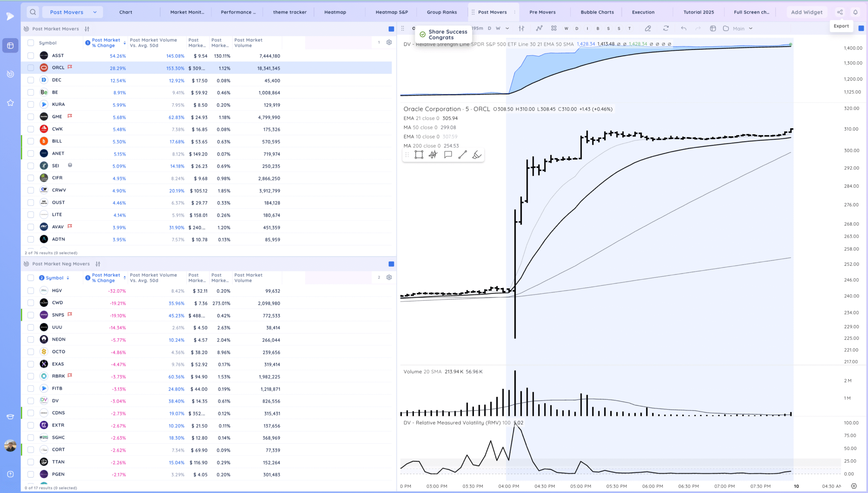Click the share icon in top bar
Viewport: 868px width, 493px height.
840,12
